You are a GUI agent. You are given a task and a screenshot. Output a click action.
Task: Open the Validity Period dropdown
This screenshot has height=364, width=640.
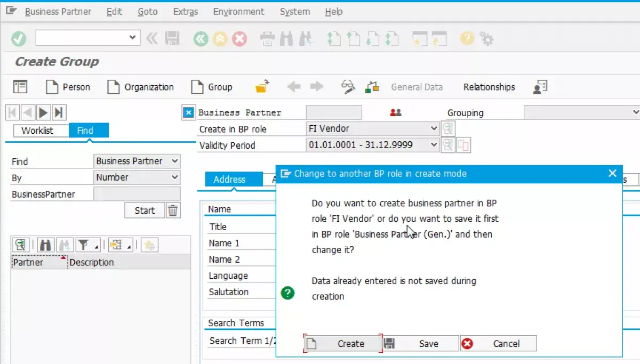[373, 145]
